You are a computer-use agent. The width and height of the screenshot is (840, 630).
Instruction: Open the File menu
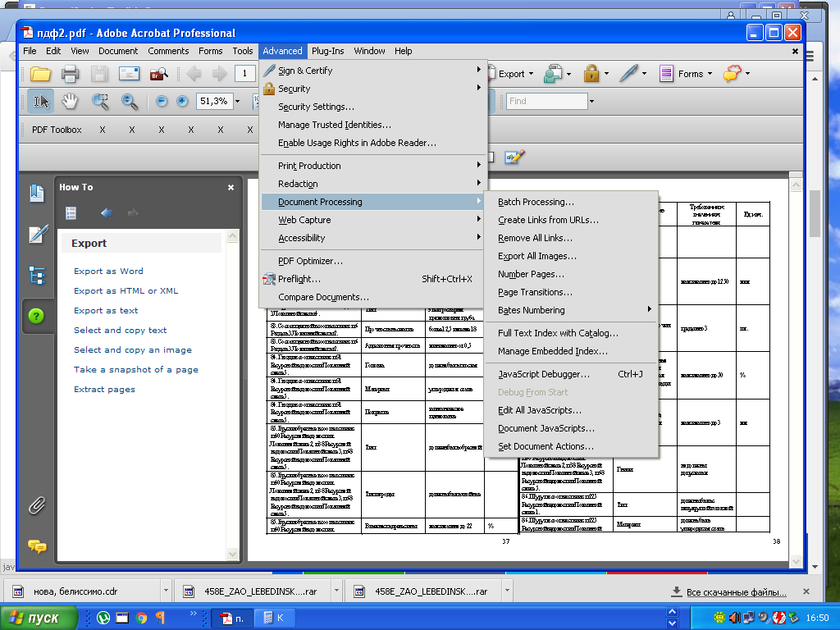point(30,51)
